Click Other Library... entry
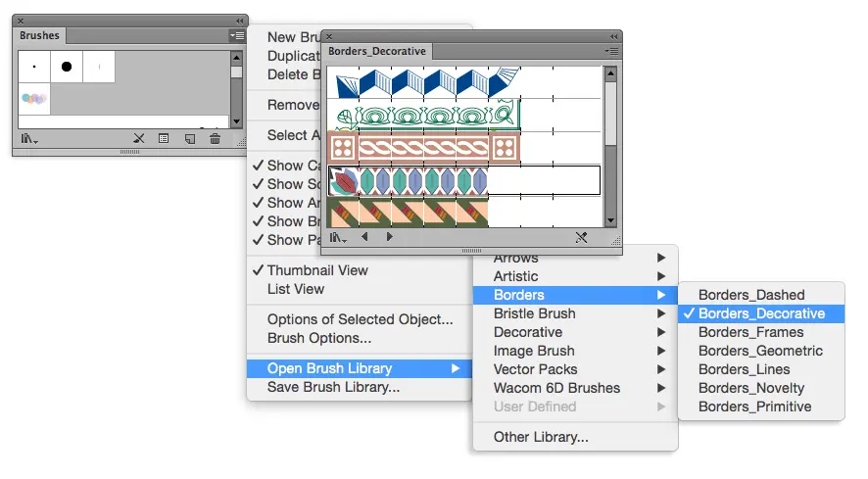This screenshot has width=868, height=479. coord(541,437)
